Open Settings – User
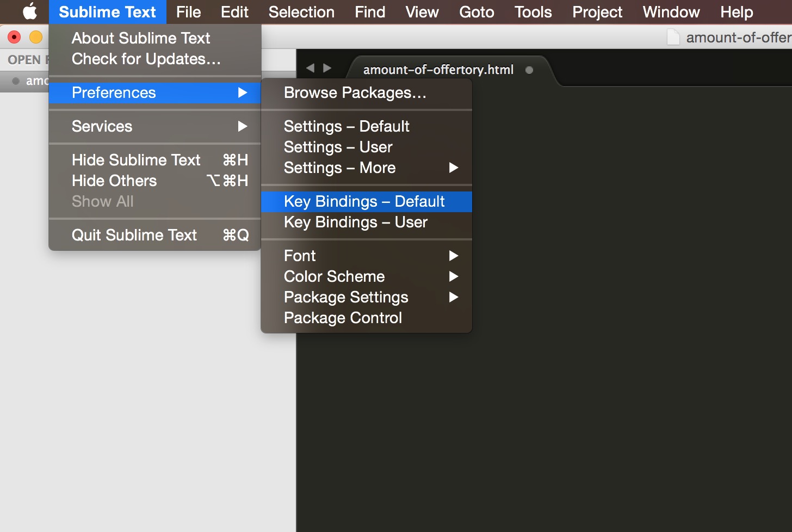The image size is (792, 532). 367,147
